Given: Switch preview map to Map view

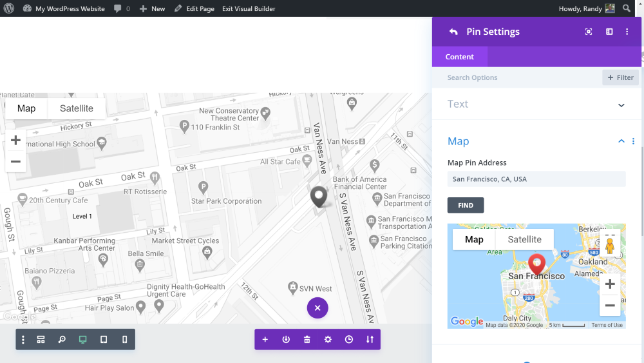Looking at the screenshot, I should (474, 239).
